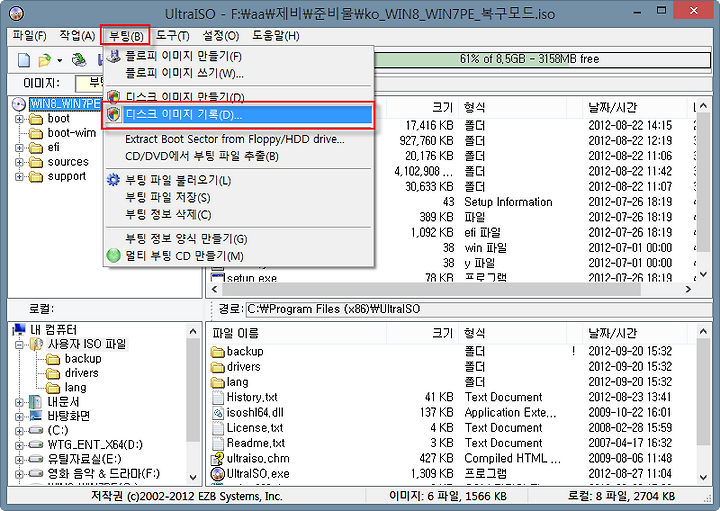
Task: Expand the 내문서 tree node
Action: coord(19,402)
